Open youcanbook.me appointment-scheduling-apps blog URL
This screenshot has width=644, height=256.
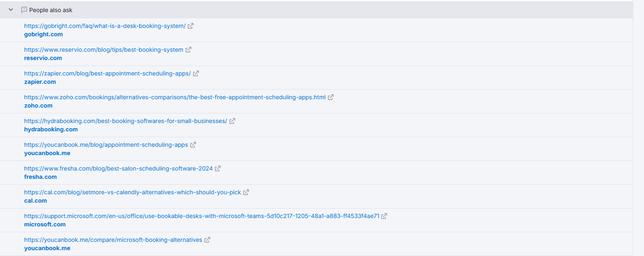click(x=106, y=145)
